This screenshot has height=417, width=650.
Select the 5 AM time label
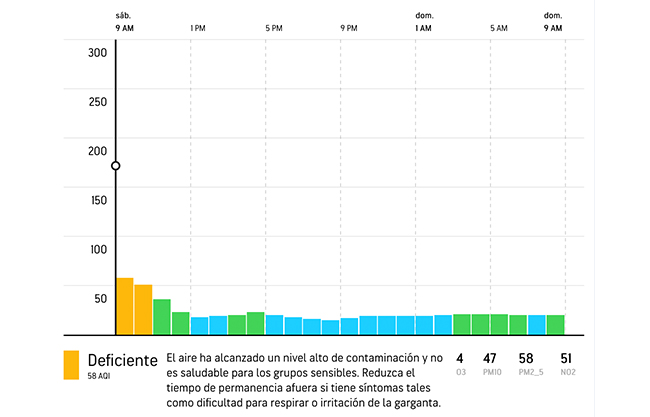coord(498,28)
